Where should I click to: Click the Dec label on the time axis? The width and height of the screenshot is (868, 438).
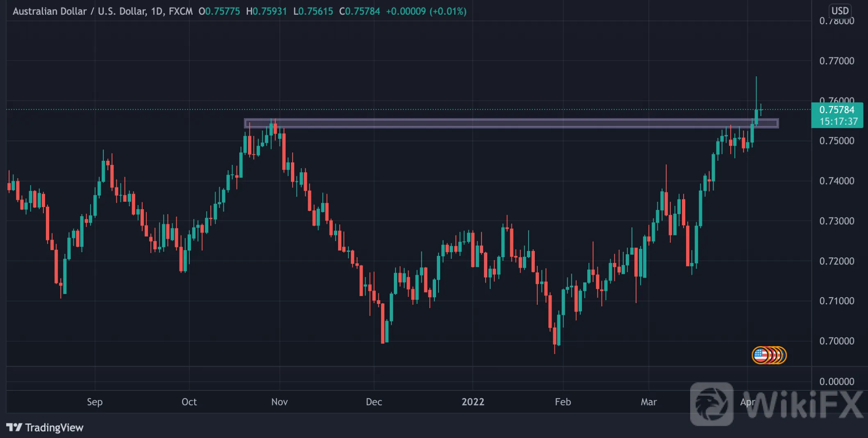point(374,402)
